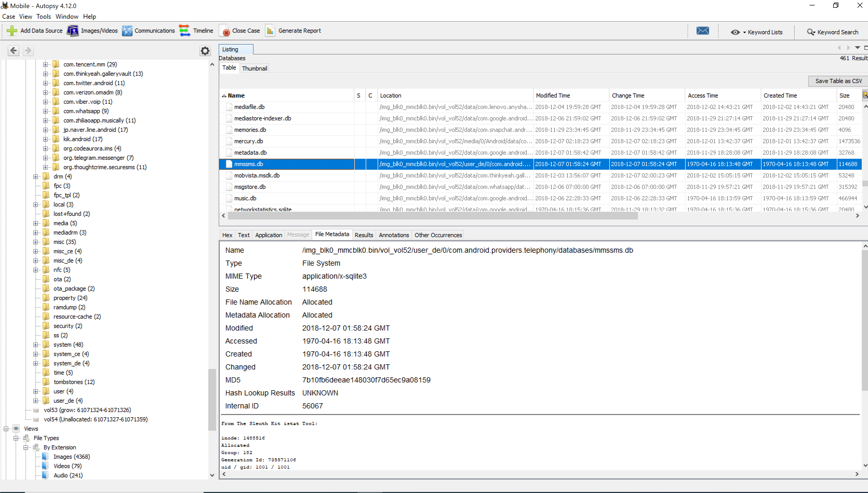Click the tree panel vertical scrollbar thumb
This screenshot has width=868, height=493.
(x=212, y=400)
